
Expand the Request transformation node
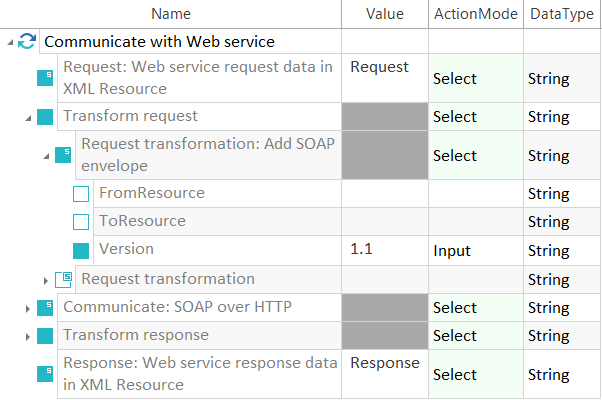46,281
